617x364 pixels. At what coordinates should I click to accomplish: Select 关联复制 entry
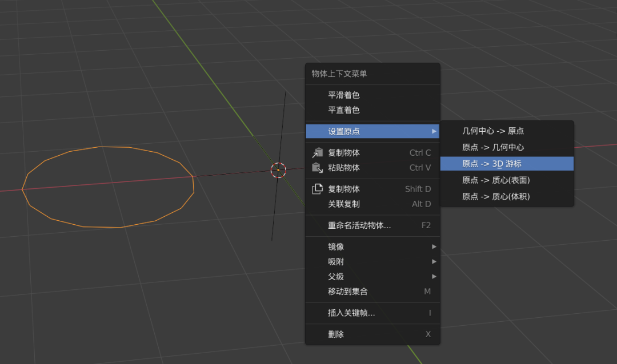[x=372, y=204]
